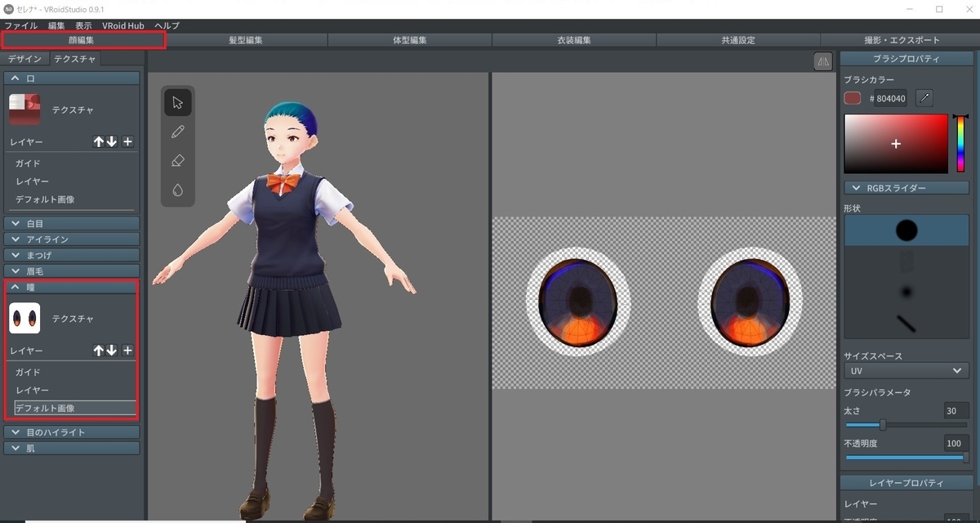Move the selected eye layer down
The image size is (980, 523).
point(112,351)
